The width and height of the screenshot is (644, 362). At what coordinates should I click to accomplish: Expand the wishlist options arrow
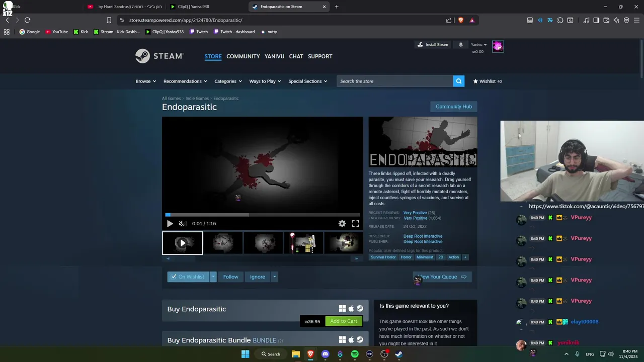213,277
